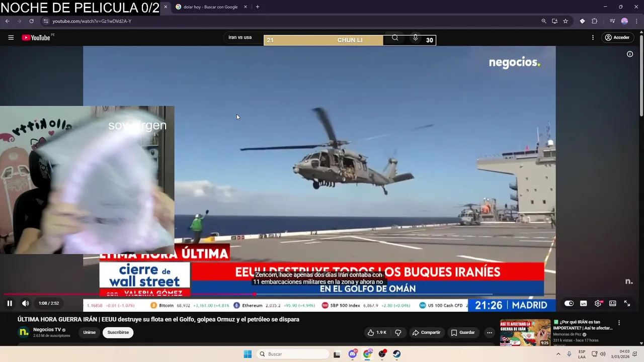Share the video via Compartir

coord(426,332)
